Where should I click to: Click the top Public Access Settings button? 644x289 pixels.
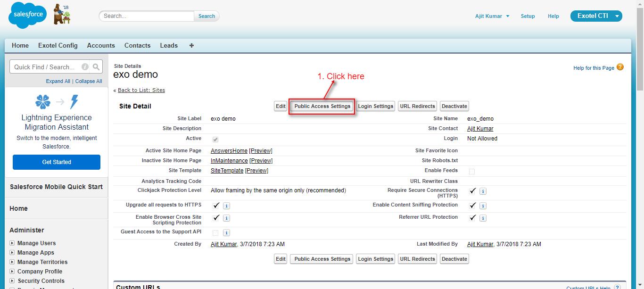click(x=322, y=106)
